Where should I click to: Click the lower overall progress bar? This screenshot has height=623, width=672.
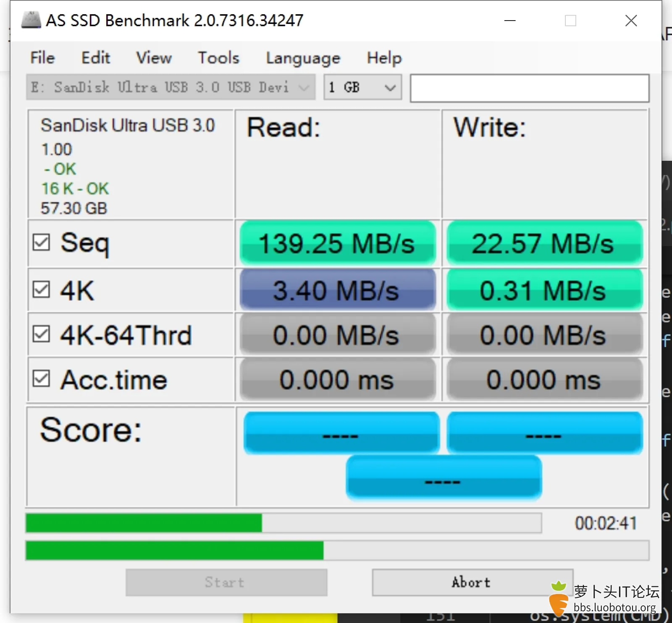[337, 550]
